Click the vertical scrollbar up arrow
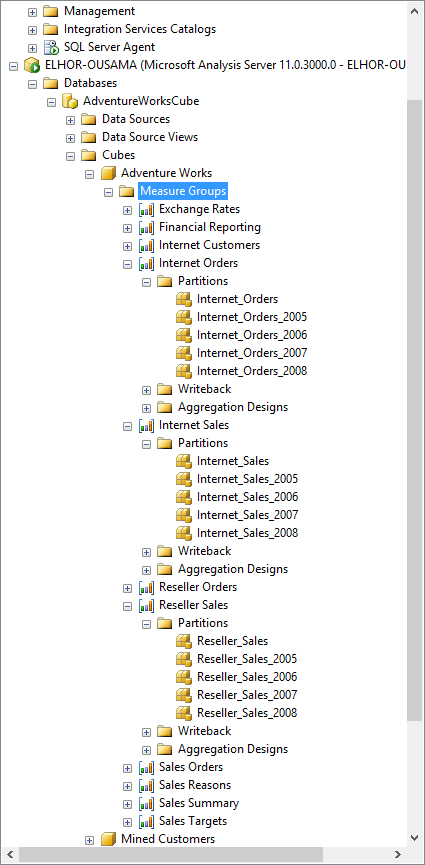Image resolution: width=425 pixels, height=865 pixels. (415, 10)
